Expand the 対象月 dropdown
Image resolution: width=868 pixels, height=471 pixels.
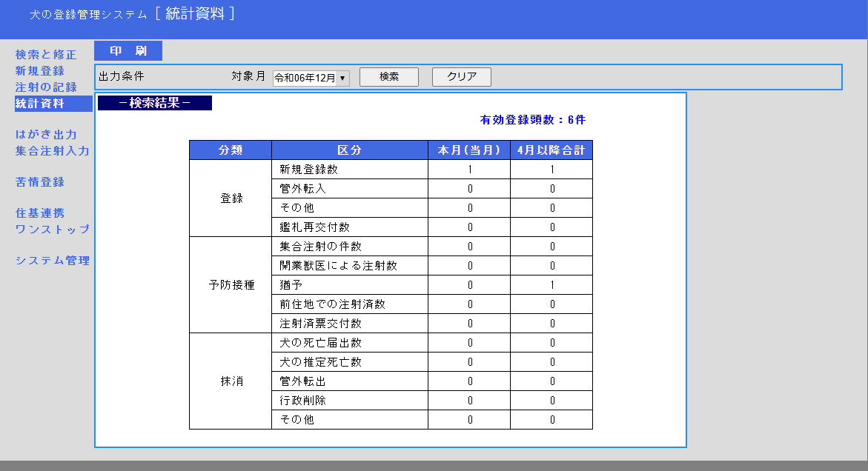tap(311, 78)
